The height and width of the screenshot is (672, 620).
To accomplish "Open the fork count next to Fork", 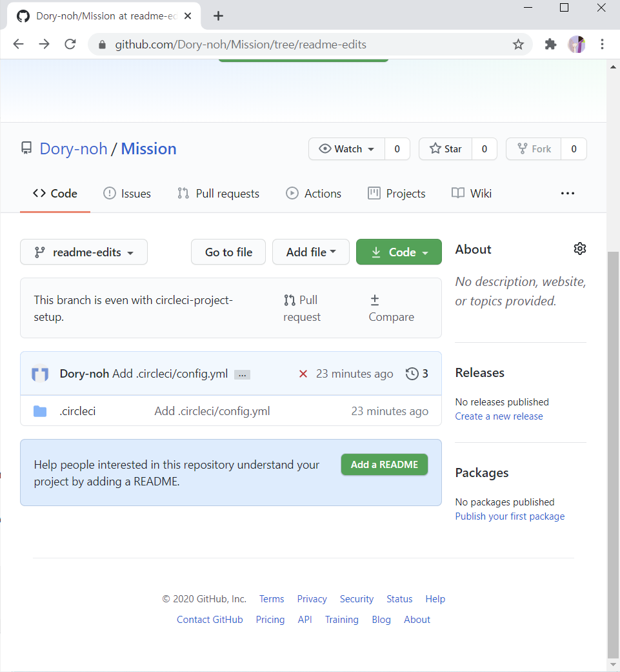I will point(574,148).
